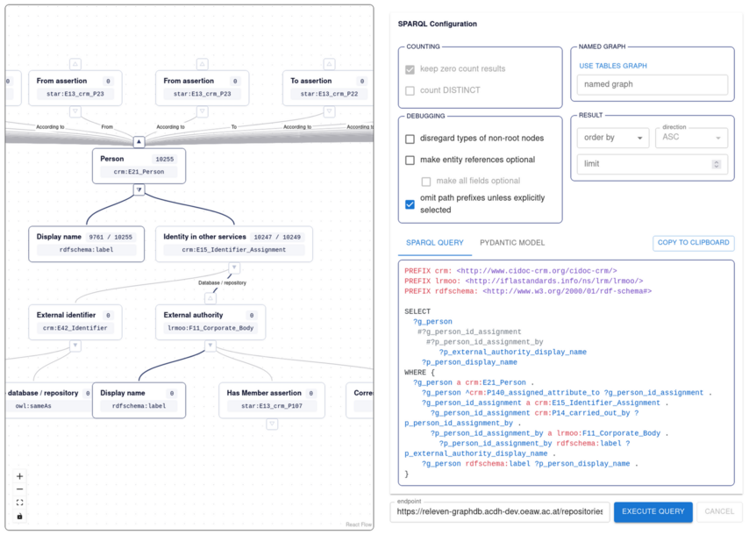Switch to the PYDANTIC MODEL tab
The width and height of the screenshot is (756, 535).
point(512,243)
